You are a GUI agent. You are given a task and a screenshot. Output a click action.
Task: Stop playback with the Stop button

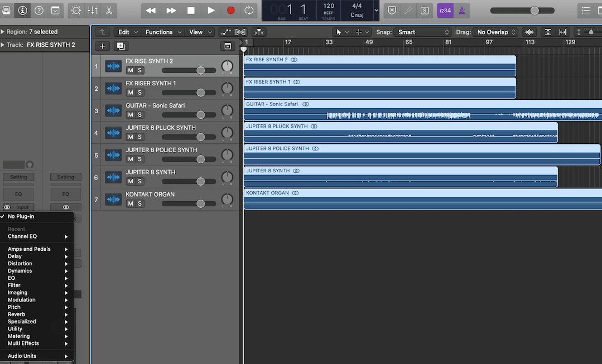(191, 11)
